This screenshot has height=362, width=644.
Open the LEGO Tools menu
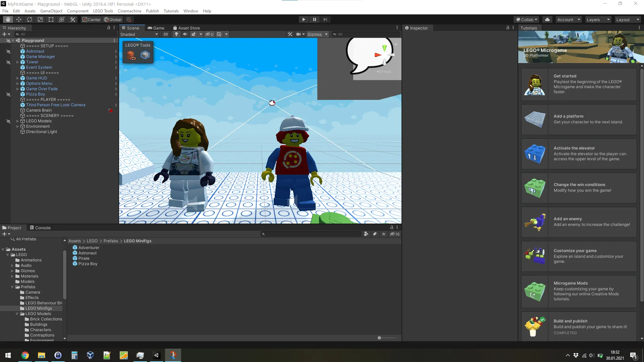103,11
